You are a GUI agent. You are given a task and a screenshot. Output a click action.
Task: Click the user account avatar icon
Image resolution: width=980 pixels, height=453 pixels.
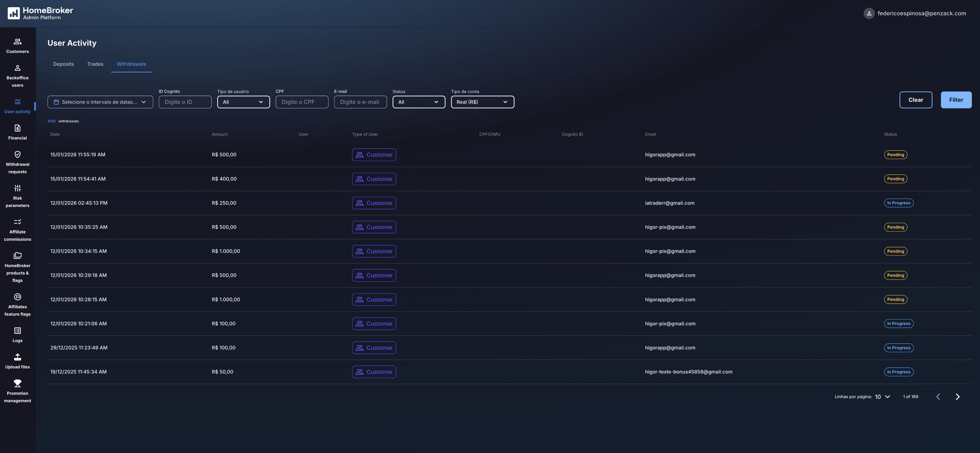coord(869,13)
